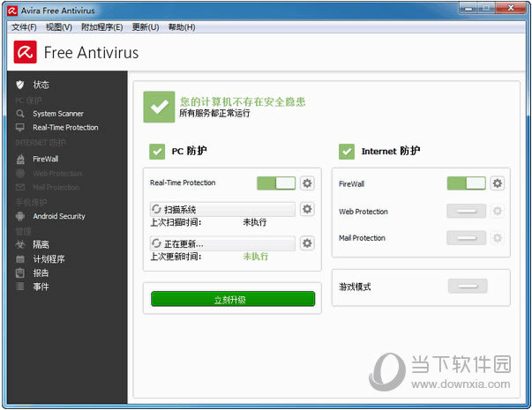This screenshot has height=410, width=532.
Task: Open the 文件(F) menu
Action: click(24, 27)
